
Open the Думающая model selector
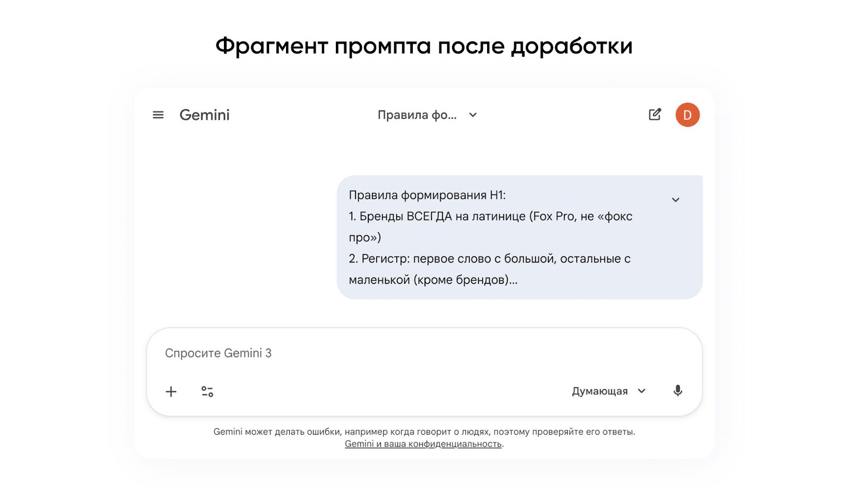[x=608, y=391]
